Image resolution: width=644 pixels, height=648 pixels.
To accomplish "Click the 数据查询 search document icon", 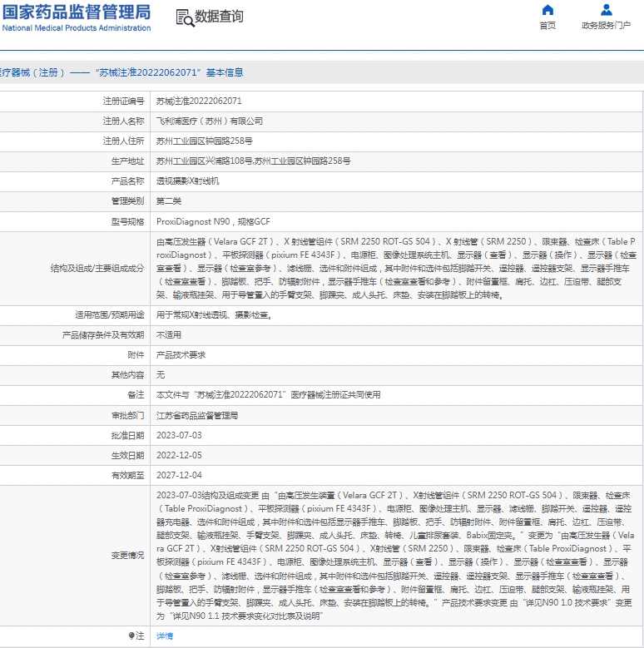I will 185,17.
